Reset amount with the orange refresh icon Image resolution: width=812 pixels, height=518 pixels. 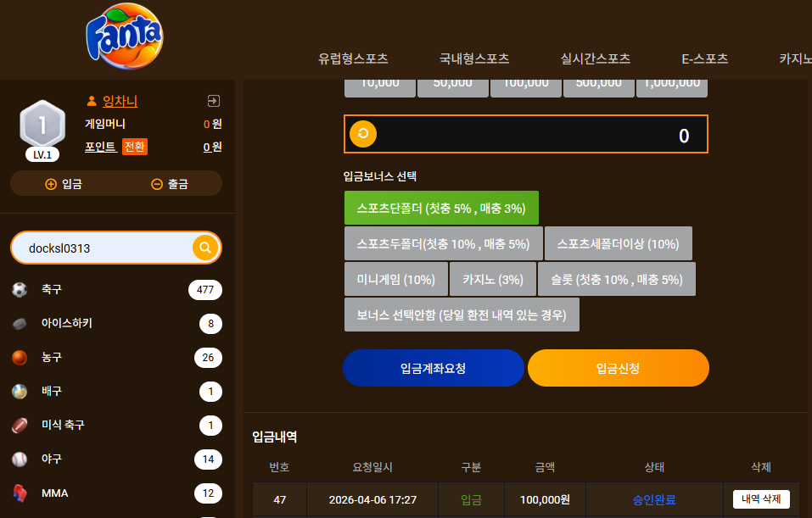coord(363,134)
